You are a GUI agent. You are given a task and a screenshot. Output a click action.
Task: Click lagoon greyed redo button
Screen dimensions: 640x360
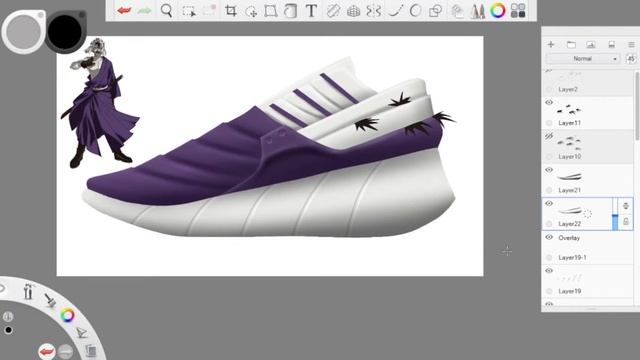pyautogui.click(x=65, y=351)
